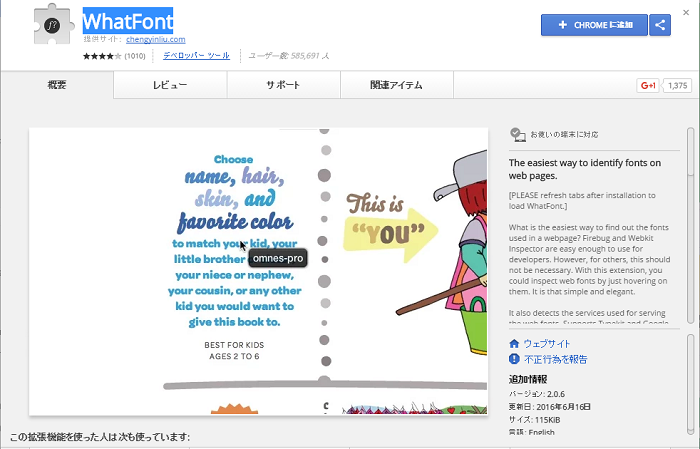Screen dimensions: 700x449
Task: Open the サポート tab
Action: pos(283,85)
